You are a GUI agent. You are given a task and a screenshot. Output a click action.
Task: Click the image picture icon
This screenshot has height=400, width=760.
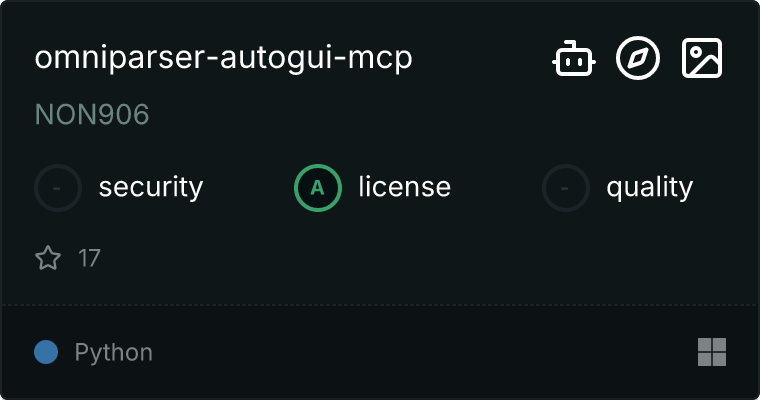coord(702,58)
